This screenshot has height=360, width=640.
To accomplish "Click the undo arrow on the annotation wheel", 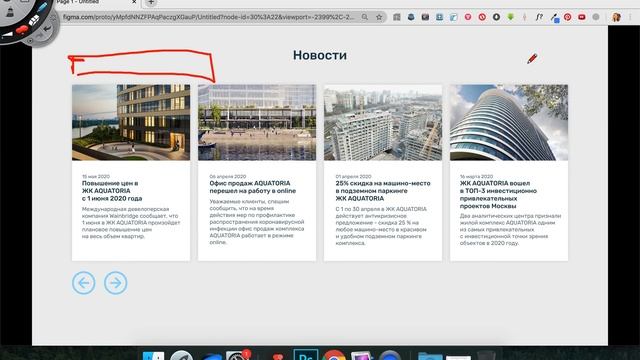I will click(47, 29).
